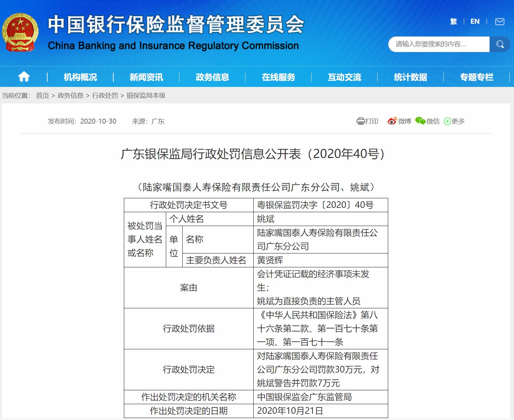This screenshot has width=514, height=420.
Task: Switch to traditional Chinese via 繁 link
Action: tap(453, 21)
